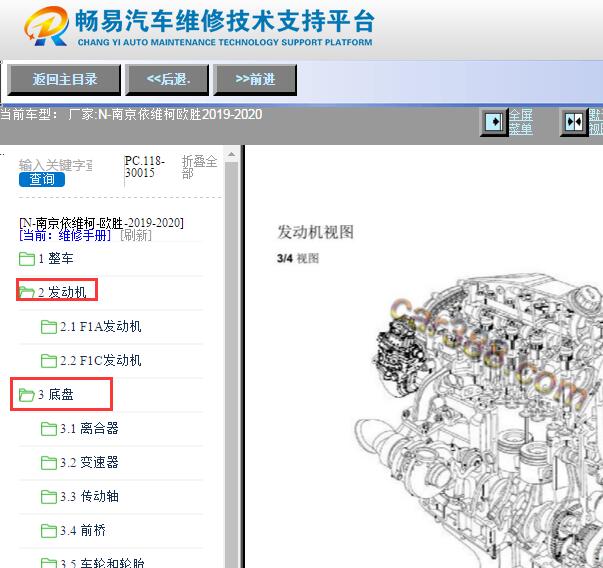Click the folder icon for 3.2 变速器
The image size is (603, 568).
click(x=49, y=463)
